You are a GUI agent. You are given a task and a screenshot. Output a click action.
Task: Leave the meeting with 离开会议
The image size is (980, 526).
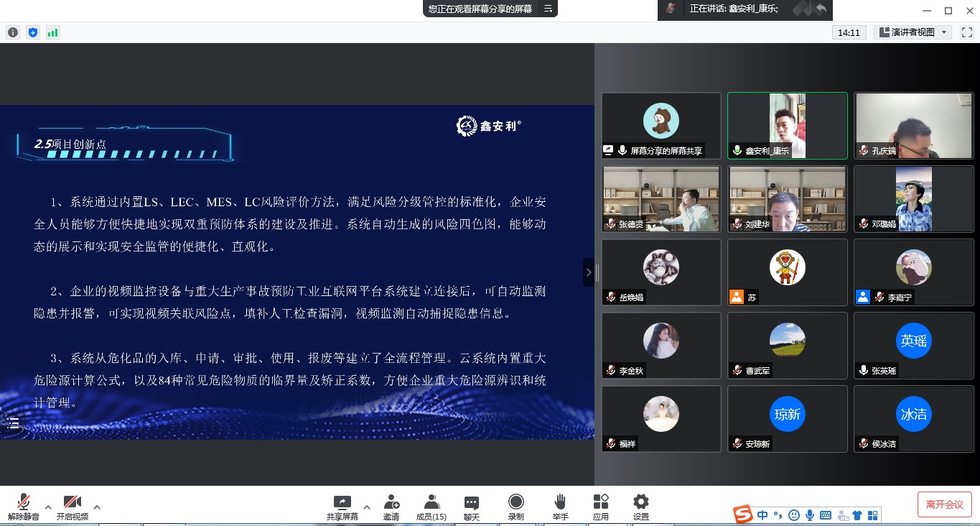click(944, 504)
